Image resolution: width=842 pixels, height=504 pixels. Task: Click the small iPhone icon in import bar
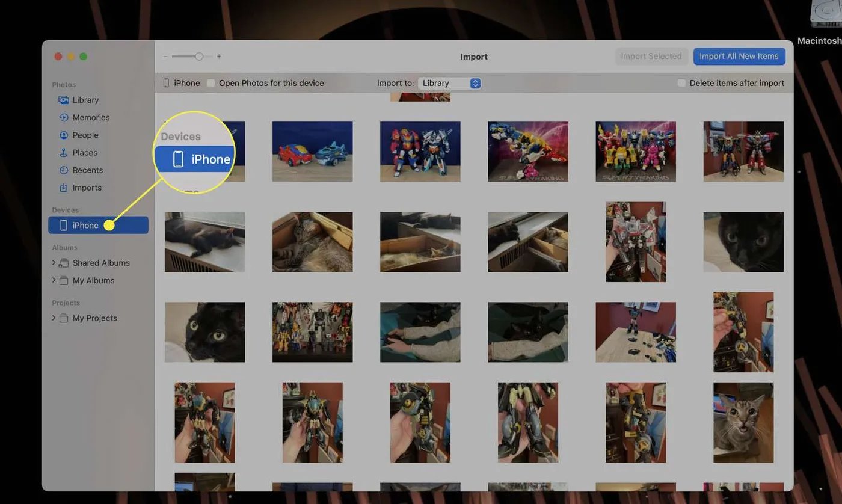coord(167,83)
